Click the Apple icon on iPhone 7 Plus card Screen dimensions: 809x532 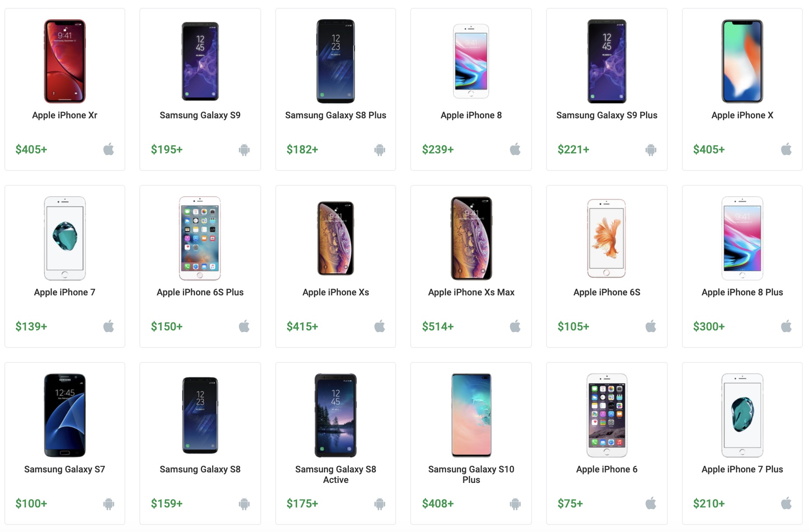click(x=786, y=504)
